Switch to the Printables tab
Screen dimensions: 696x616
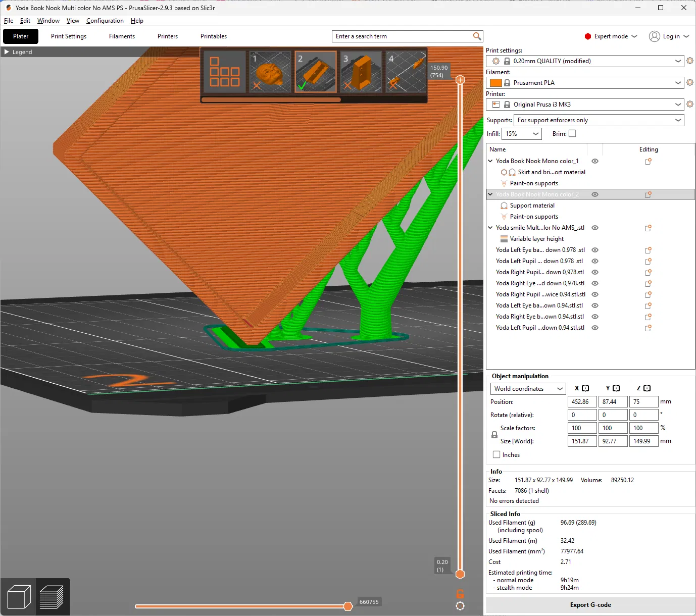(214, 36)
